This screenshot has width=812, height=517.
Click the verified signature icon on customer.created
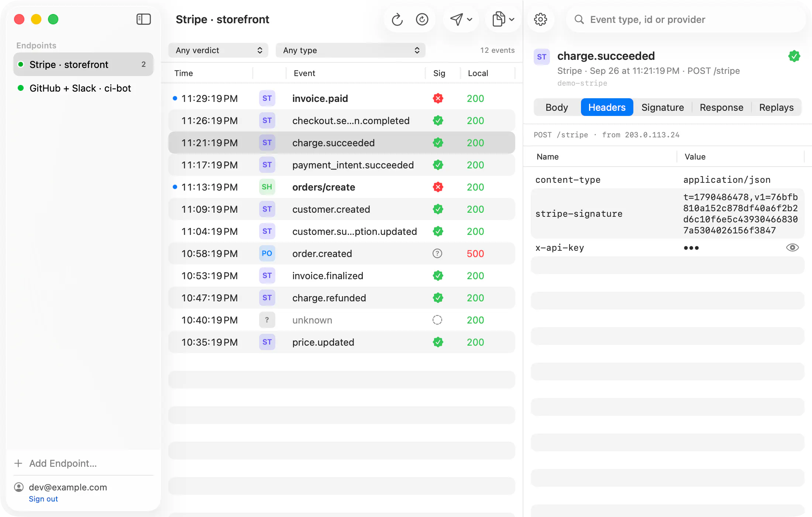tap(438, 209)
